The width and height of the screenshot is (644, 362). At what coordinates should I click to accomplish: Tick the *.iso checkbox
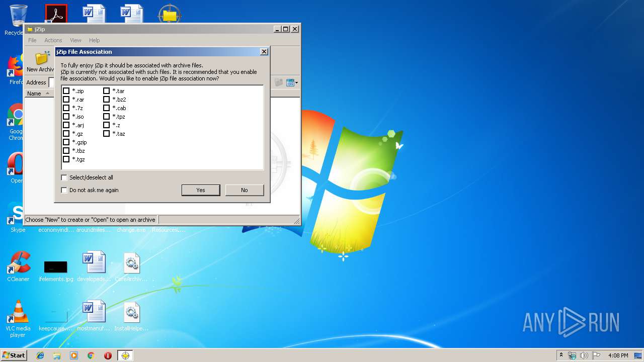66,117
